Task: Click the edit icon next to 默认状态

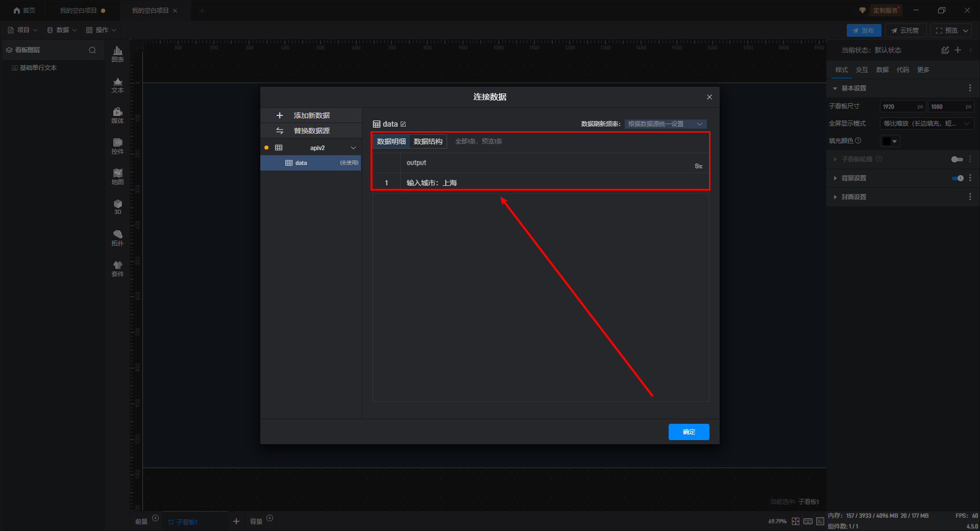Action: point(945,50)
